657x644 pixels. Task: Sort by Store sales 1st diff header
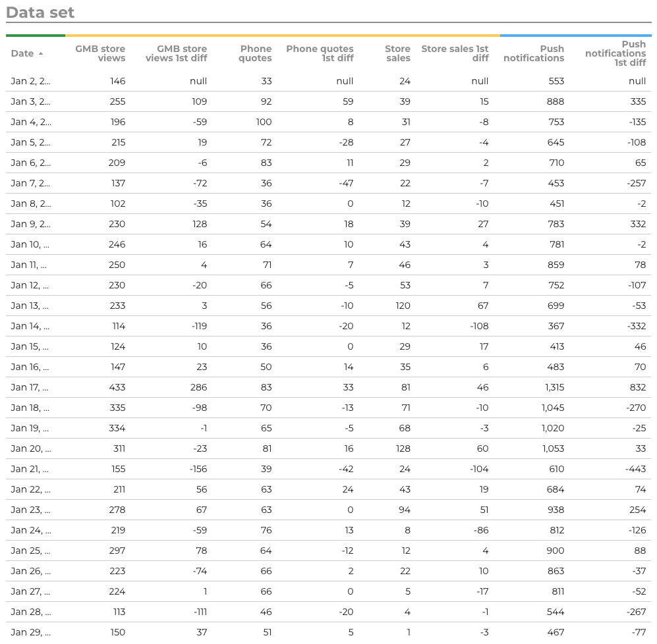click(455, 53)
